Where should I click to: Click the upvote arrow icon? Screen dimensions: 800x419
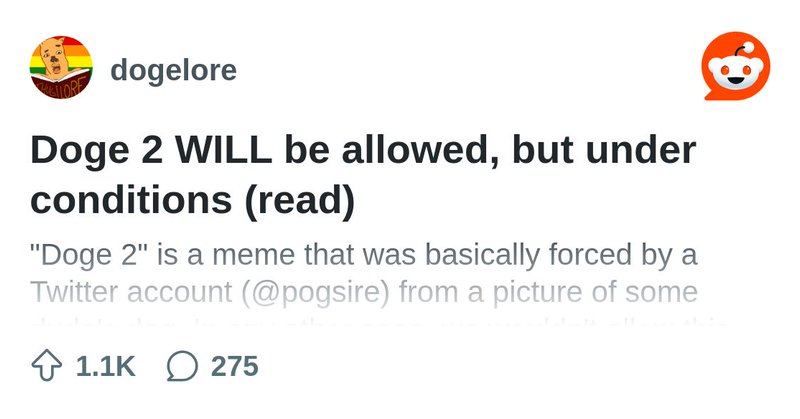coord(46,365)
